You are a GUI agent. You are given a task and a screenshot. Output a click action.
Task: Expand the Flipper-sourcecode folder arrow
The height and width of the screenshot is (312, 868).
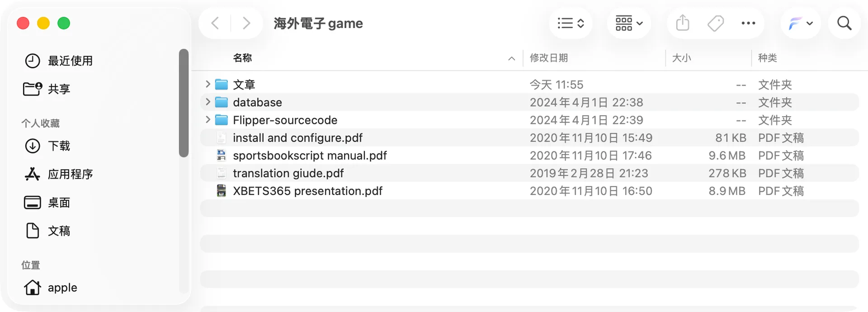[x=208, y=119]
